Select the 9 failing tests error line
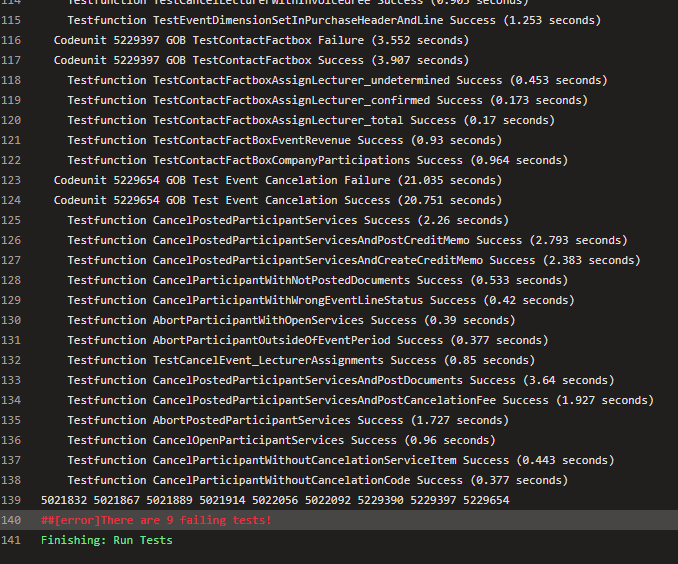The image size is (678, 564). 156,520
